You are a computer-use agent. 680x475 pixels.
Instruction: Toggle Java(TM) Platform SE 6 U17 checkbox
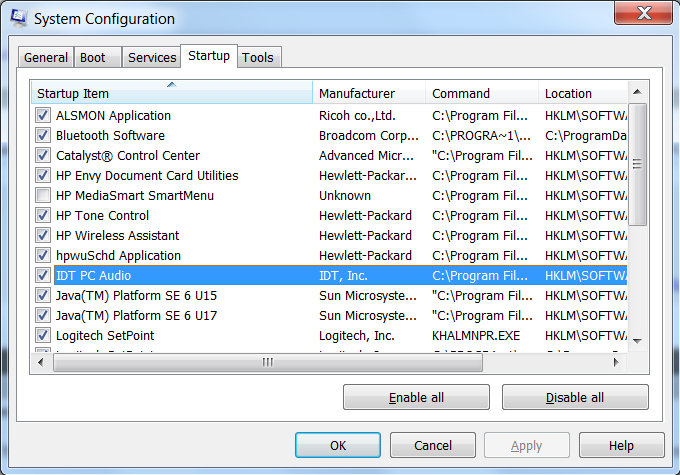43,315
